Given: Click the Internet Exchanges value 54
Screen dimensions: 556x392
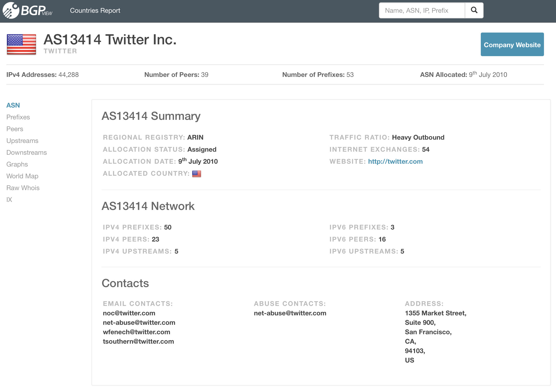Looking at the screenshot, I should (x=425, y=150).
